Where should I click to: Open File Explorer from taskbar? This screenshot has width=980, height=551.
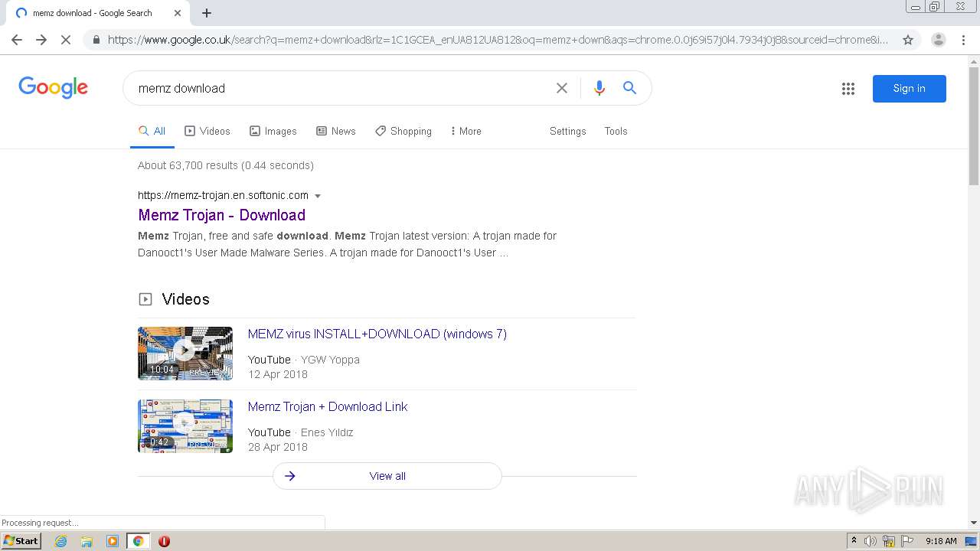click(87, 541)
